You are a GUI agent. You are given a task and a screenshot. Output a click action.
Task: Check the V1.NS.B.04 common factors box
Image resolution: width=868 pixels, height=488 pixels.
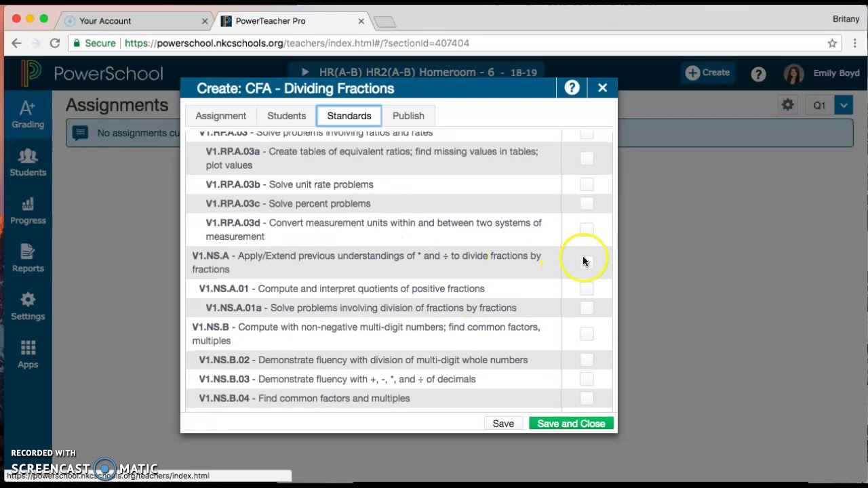[587, 398]
